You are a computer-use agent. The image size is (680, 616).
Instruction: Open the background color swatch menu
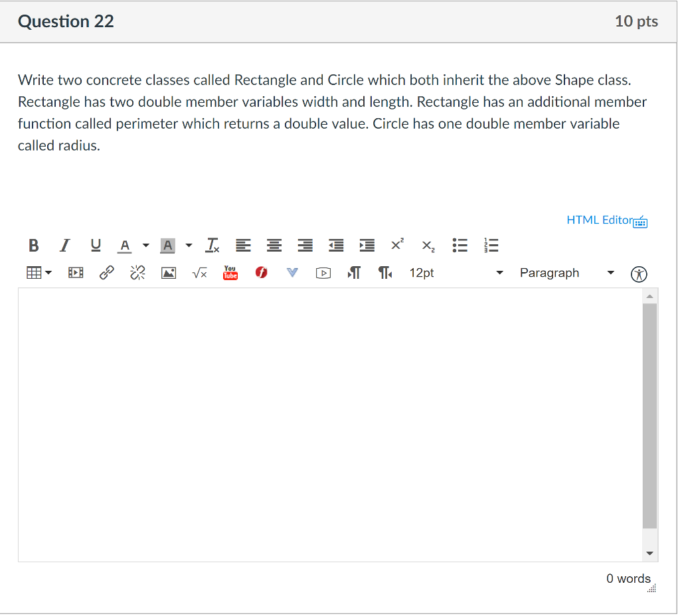point(189,246)
